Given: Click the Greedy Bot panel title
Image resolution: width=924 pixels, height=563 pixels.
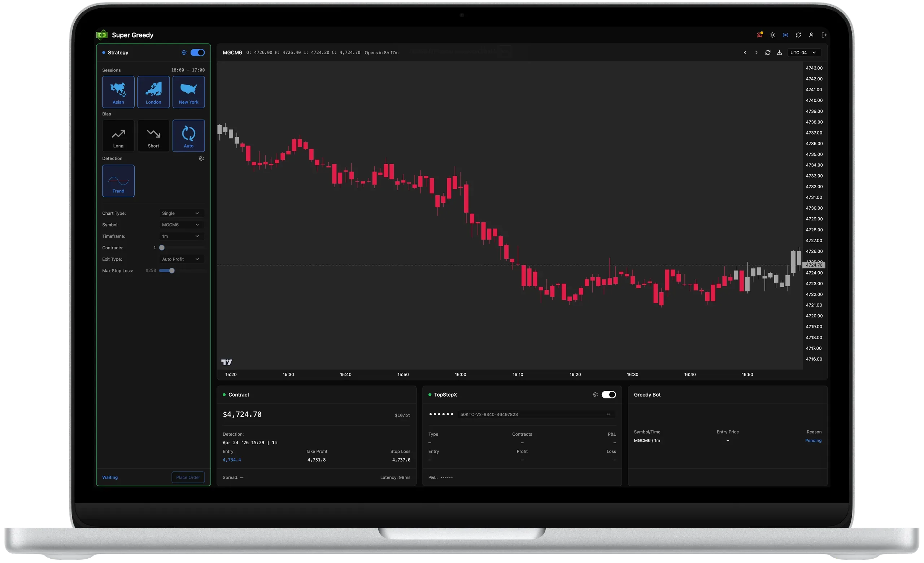Looking at the screenshot, I should click(647, 394).
